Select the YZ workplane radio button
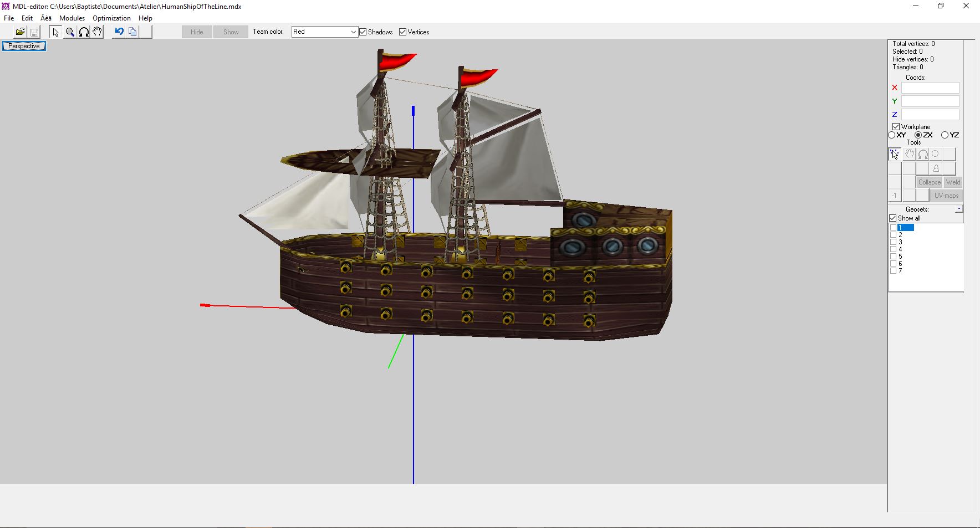This screenshot has width=980, height=528. click(945, 135)
